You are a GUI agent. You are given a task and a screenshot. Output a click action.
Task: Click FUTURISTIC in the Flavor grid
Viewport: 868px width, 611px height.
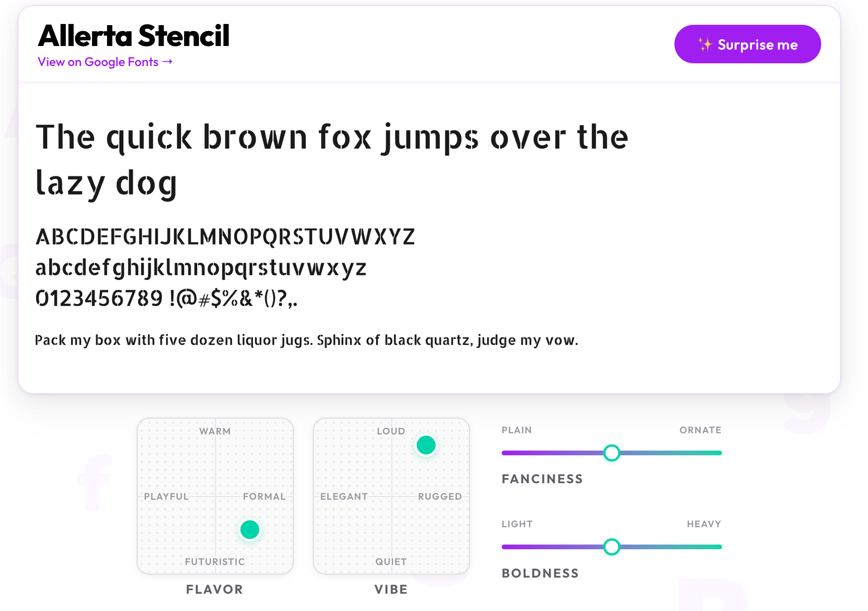tap(215, 561)
